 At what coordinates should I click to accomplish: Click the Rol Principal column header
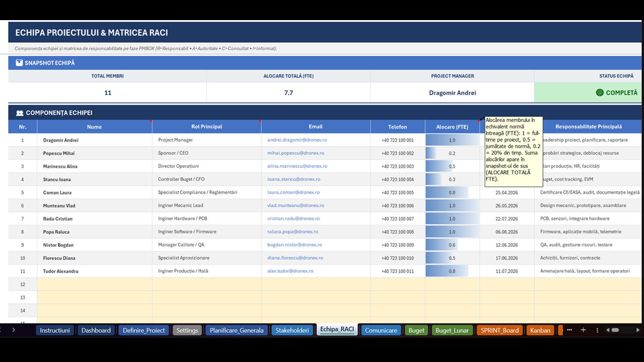(207, 127)
